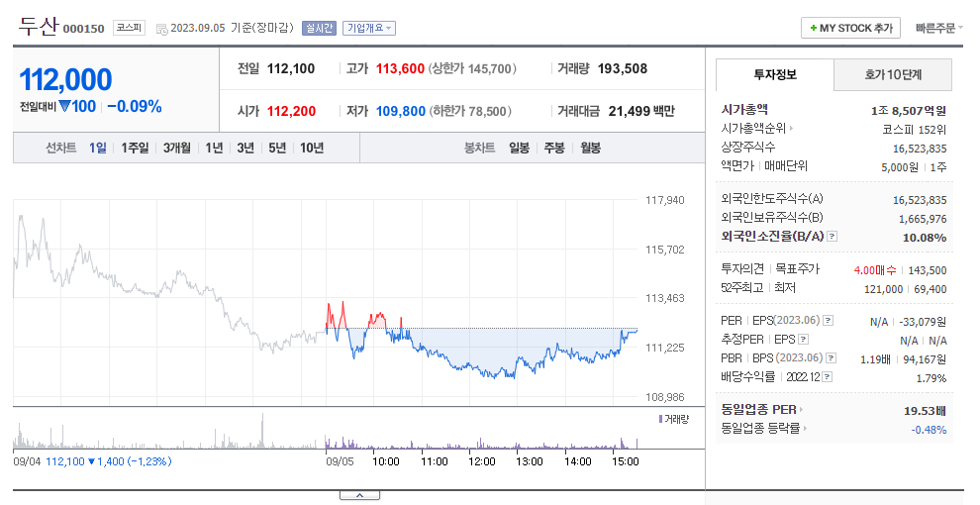
Task: Click the 12:00 time marker on chart axis
Action: pyautogui.click(x=482, y=461)
